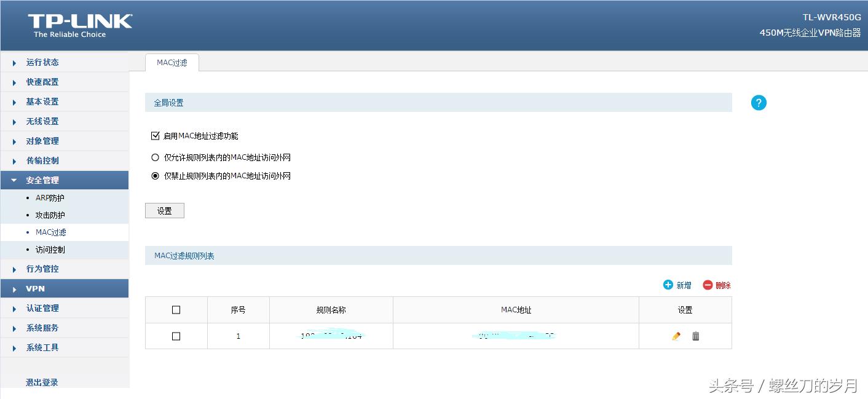Edit rule 1 with the pencil icon
Image resolution: width=868 pixels, height=399 pixels.
click(x=676, y=336)
